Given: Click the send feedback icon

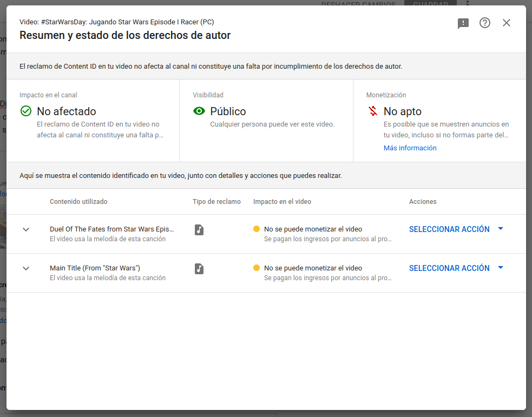Looking at the screenshot, I should (x=463, y=23).
